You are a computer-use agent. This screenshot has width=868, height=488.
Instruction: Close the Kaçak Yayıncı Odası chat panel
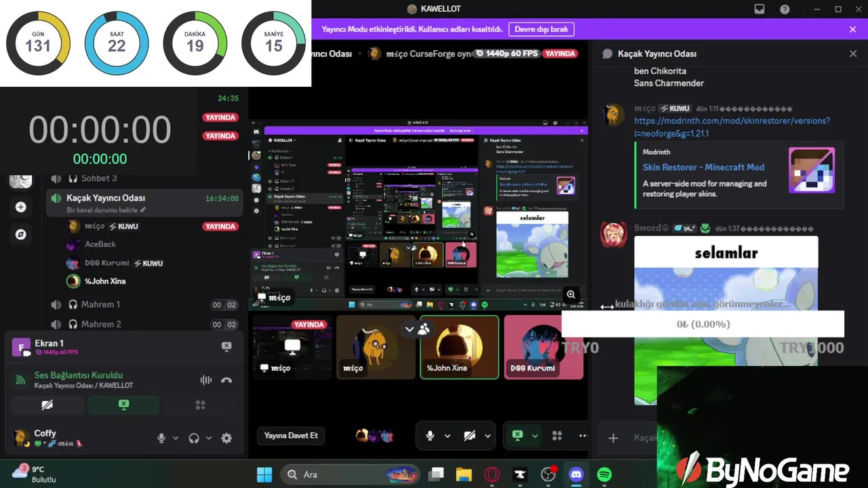(x=853, y=54)
